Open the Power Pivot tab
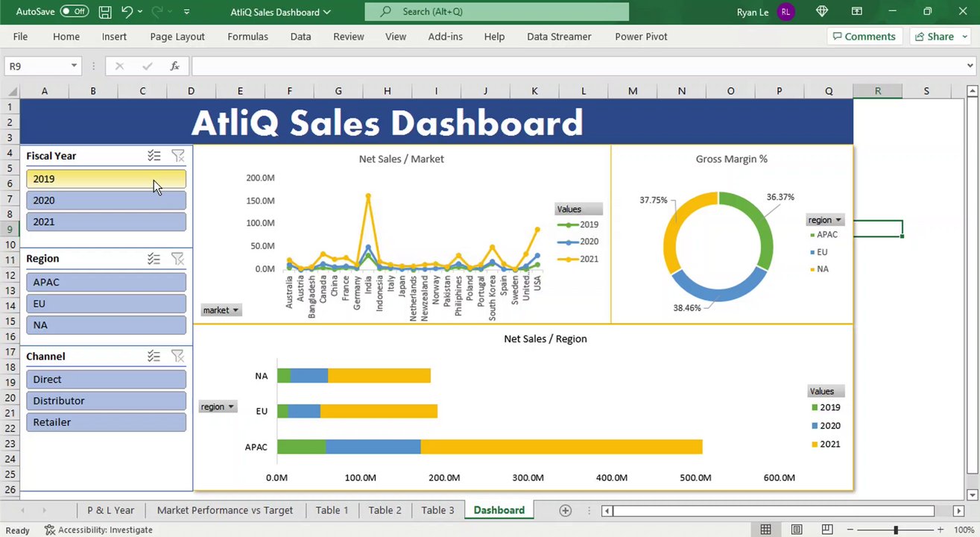 click(x=641, y=37)
